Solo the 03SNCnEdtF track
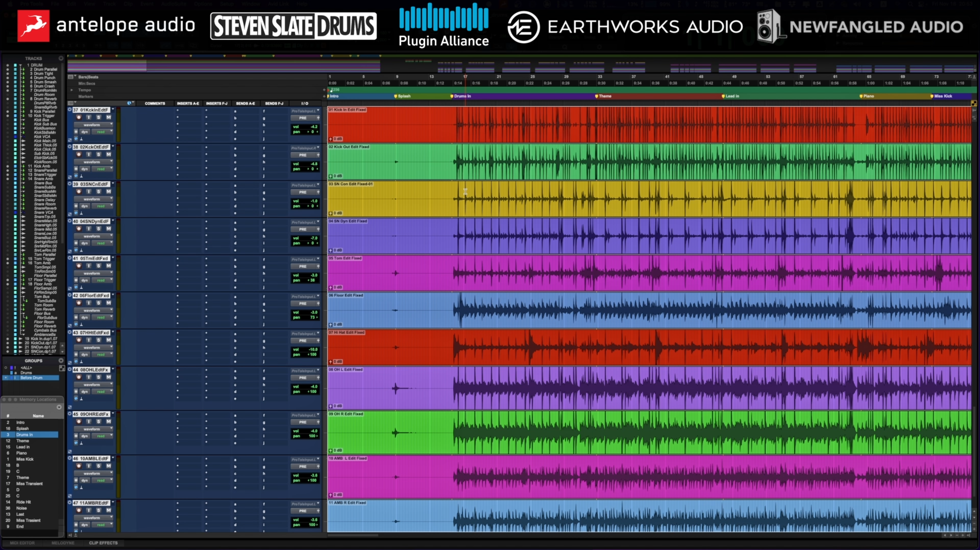Screen dimensions: 980x550 click(x=99, y=192)
